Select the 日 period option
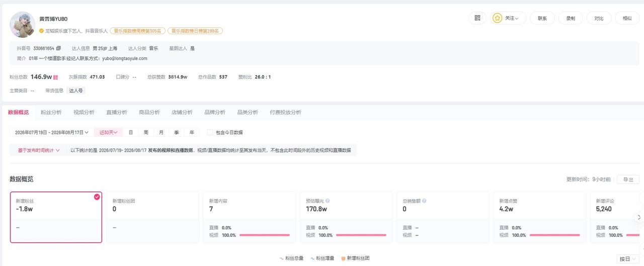This screenshot has width=644, height=266. 131,132
